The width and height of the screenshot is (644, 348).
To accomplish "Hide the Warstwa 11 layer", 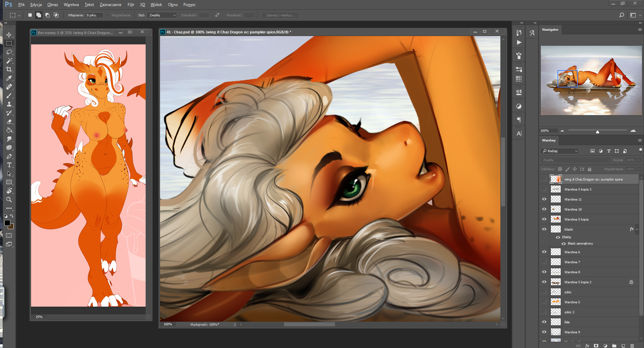I will (x=544, y=199).
